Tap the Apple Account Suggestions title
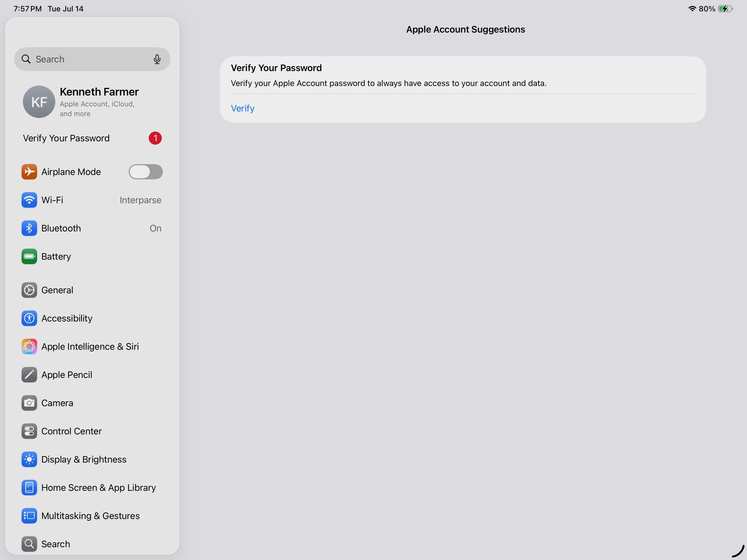Viewport: 747px width, 560px height. tap(465, 29)
